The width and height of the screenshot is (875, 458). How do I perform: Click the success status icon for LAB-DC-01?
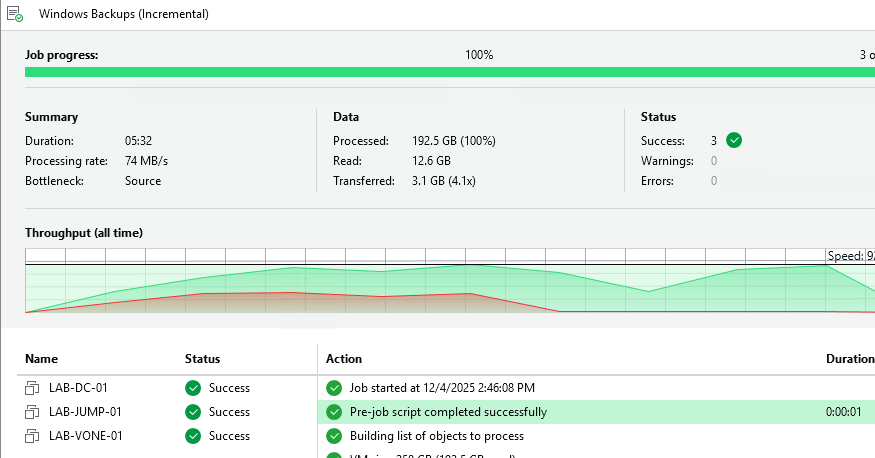pyautogui.click(x=193, y=388)
